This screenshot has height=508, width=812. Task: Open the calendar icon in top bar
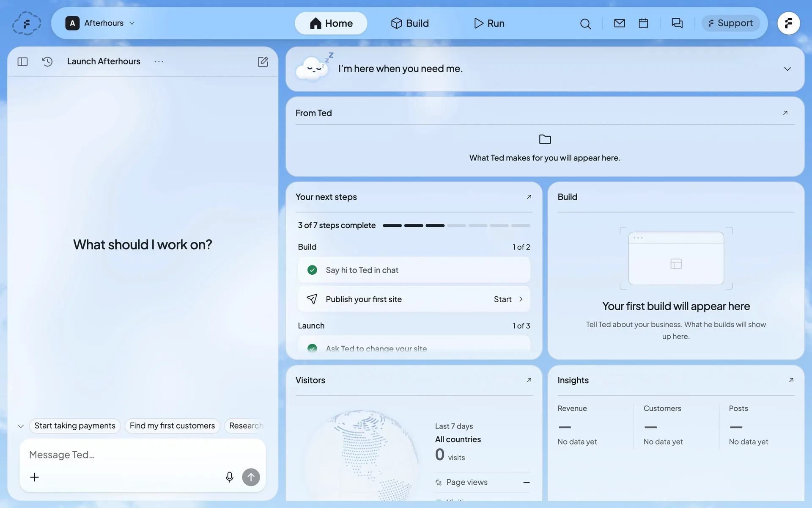(643, 23)
